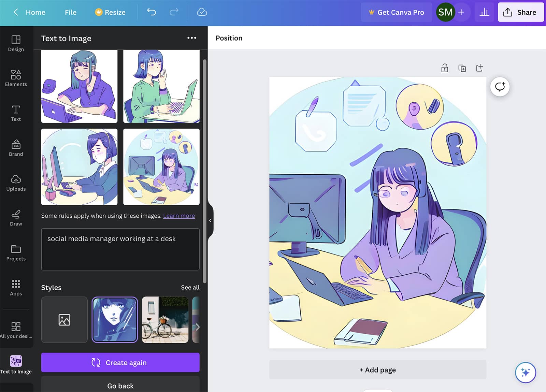Select the canvas illustration of girl at desk

[378, 213]
